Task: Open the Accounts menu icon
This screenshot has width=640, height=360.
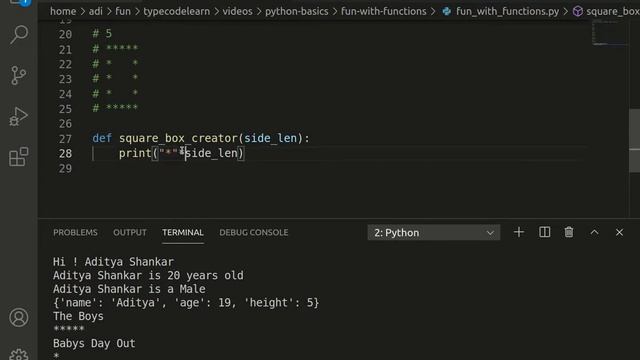Action: click(x=19, y=318)
